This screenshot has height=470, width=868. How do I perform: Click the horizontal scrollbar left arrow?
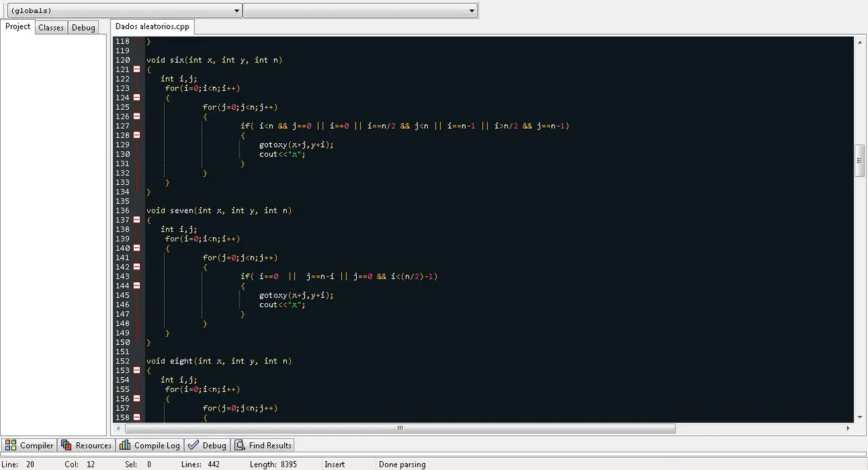(x=119, y=428)
